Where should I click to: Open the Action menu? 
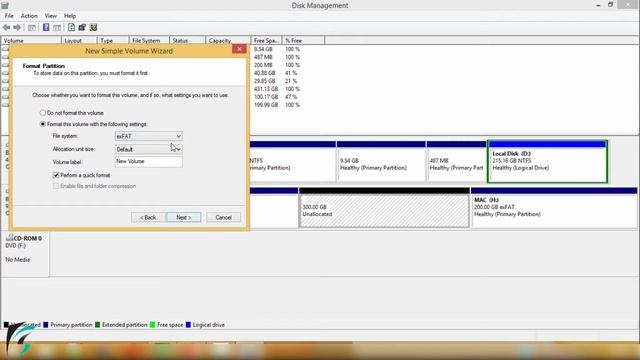[29, 16]
